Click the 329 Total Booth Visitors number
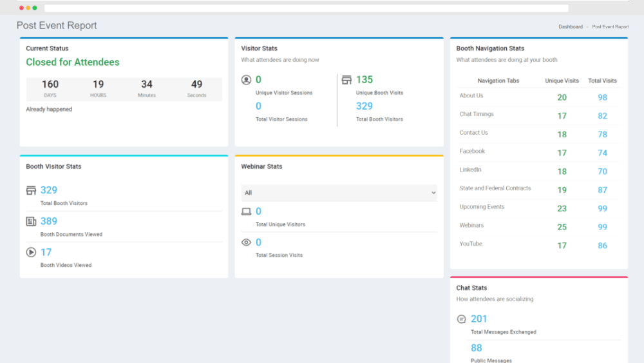Screen dimensions: 644x363 (49, 190)
